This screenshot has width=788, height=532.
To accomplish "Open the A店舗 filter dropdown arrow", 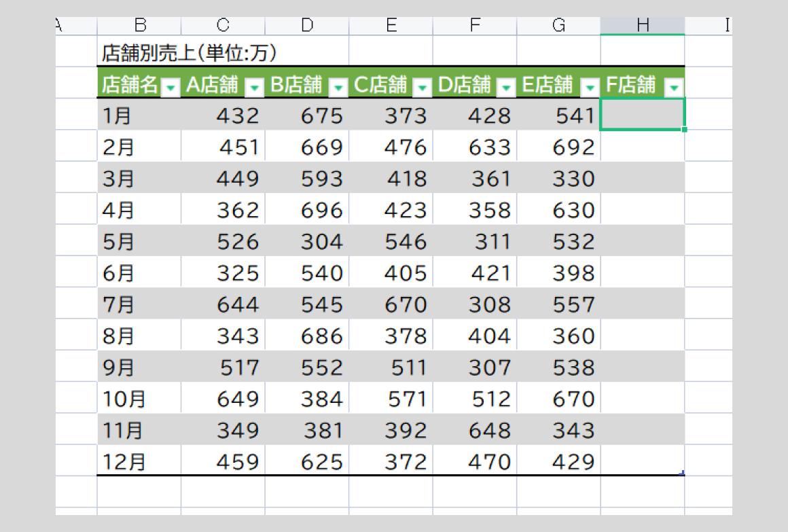I will pos(254,88).
